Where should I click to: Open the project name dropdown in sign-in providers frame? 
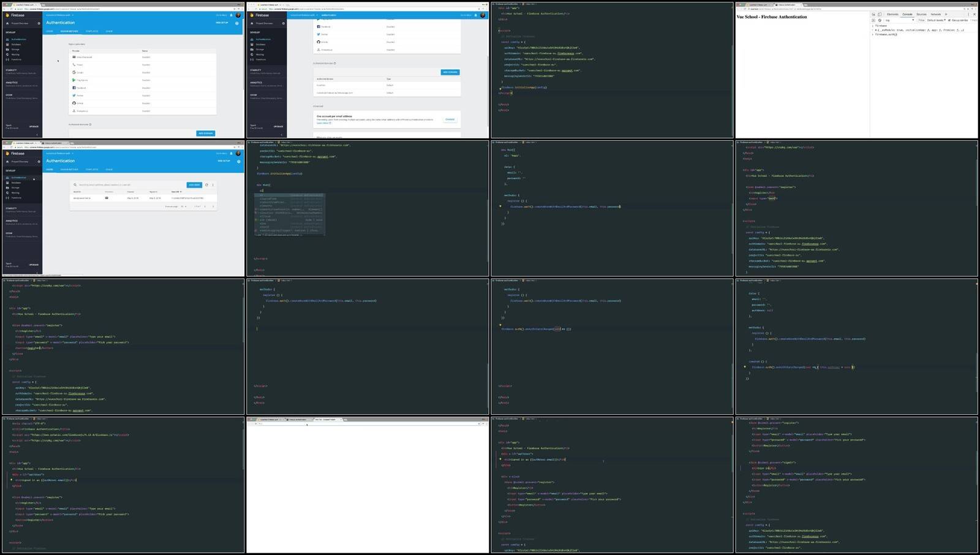pos(59,15)
